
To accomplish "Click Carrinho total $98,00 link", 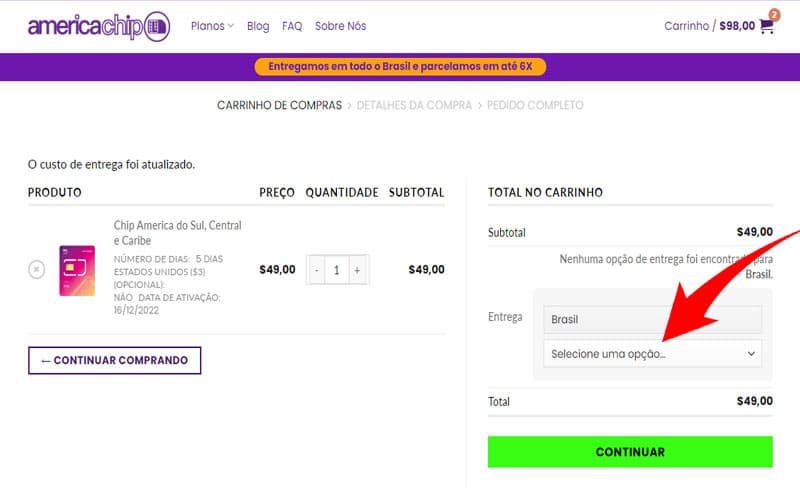I will [710, 26].
